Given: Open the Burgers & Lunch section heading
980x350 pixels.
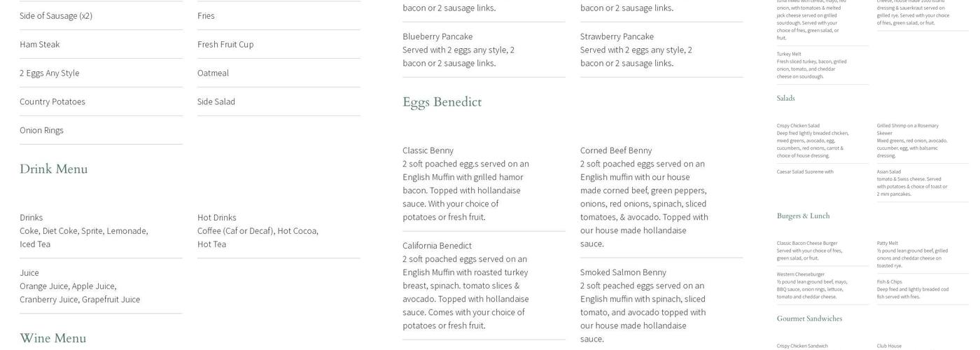Looking at the screenshot, I should [x=803, y=216].
